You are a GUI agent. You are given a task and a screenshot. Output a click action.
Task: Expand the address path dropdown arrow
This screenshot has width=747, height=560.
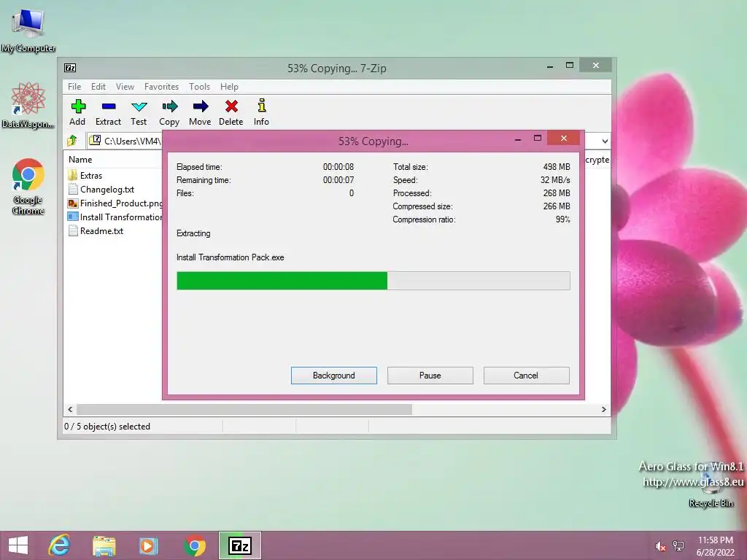coord(605,141)
